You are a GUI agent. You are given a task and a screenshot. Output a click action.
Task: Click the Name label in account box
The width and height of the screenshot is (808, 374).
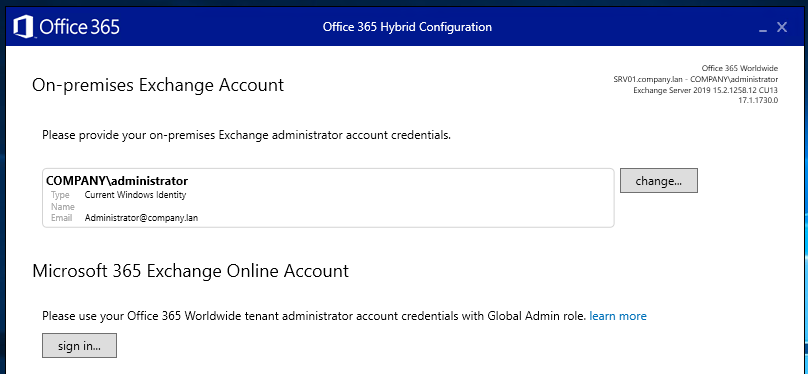[63, 207]
